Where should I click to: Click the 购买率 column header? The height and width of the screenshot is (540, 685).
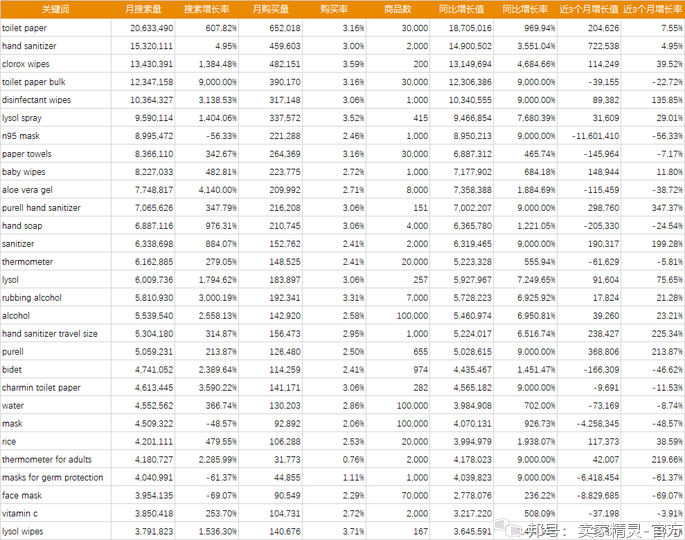334,9
